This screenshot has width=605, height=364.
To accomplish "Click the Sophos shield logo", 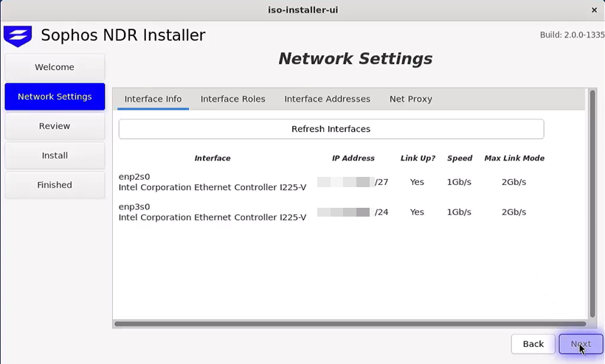I will click(18, 36).
